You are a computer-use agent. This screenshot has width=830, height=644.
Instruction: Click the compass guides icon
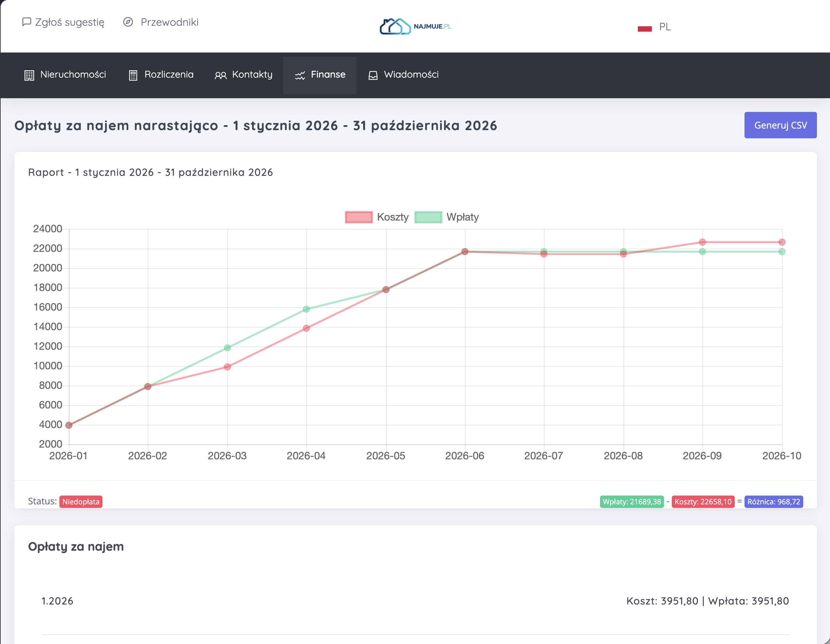(x=128, y=22)
